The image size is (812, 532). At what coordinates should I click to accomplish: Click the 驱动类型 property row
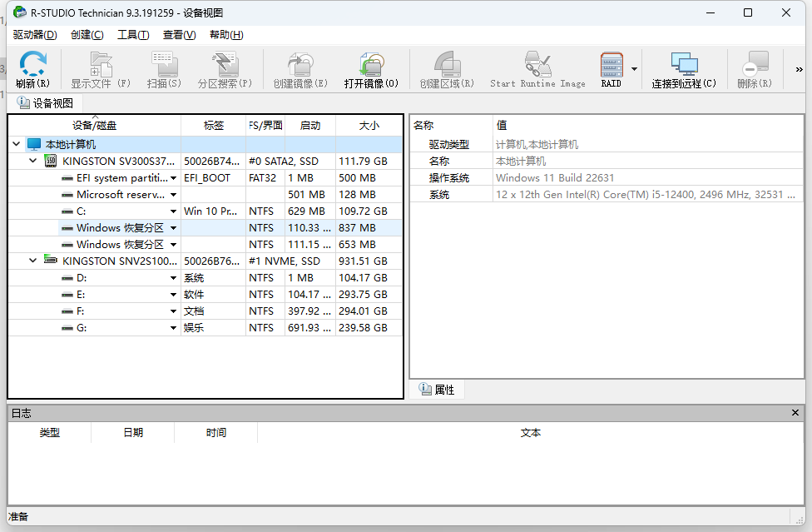click(607, 145)
